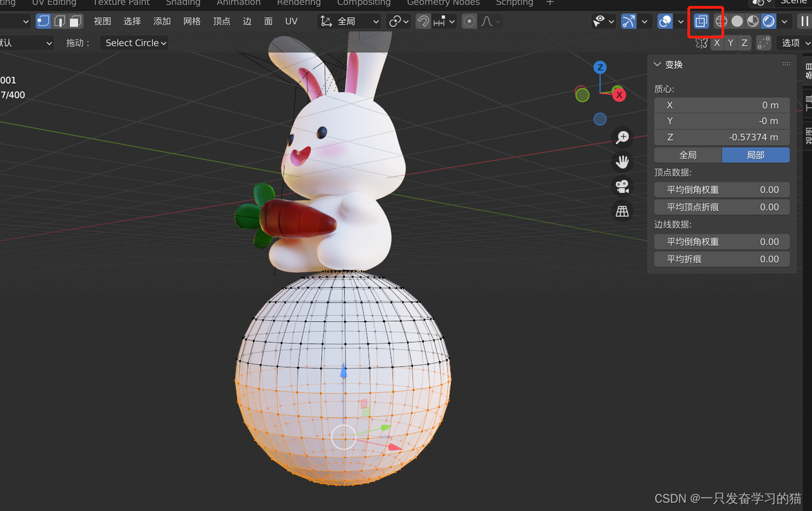Toggle proportional editing
812x511 pixels.
point(469,21)
